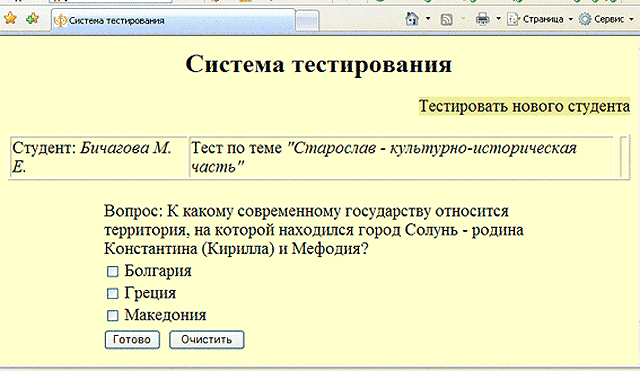Check the Болгария answer checkbox
The height and width of the screenshot is (371, 640).
(x=112, y=271)
